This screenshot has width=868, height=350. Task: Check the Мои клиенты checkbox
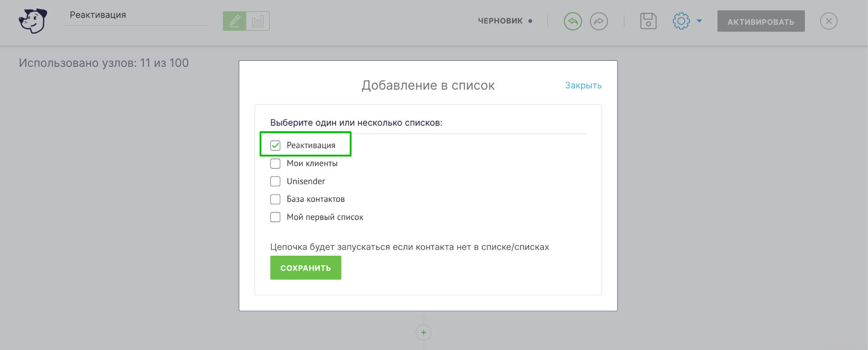275,163
